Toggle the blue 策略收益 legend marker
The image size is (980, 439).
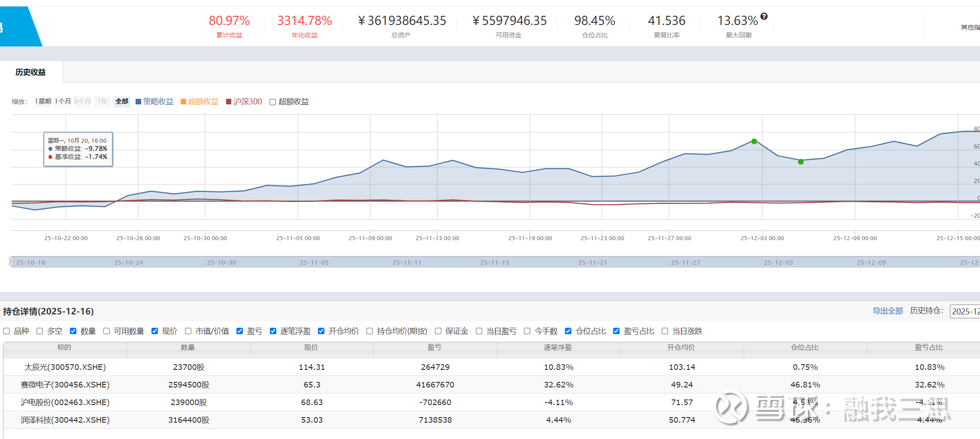tap(138, 102)
